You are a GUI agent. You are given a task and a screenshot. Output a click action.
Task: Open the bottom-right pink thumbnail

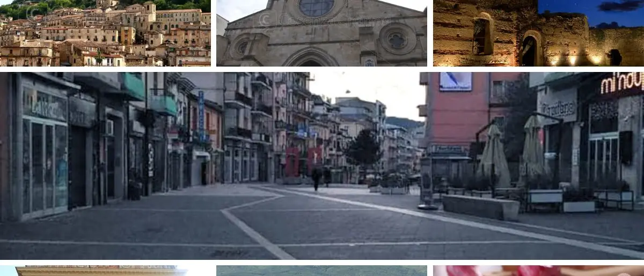[538, 271]
